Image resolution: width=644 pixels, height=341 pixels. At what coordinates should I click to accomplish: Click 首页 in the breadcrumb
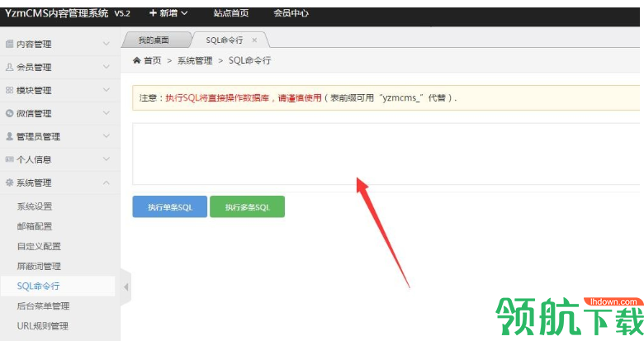pyautogui.click(x=153, y=60)
